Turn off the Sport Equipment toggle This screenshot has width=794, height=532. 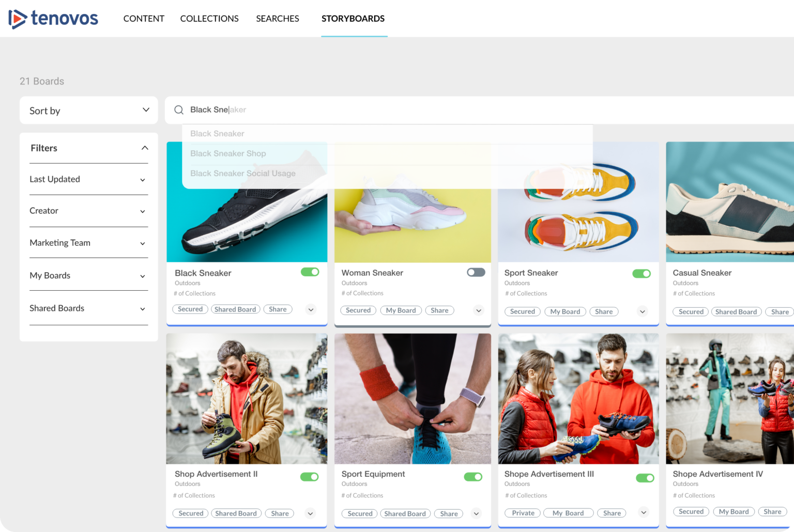473,477
